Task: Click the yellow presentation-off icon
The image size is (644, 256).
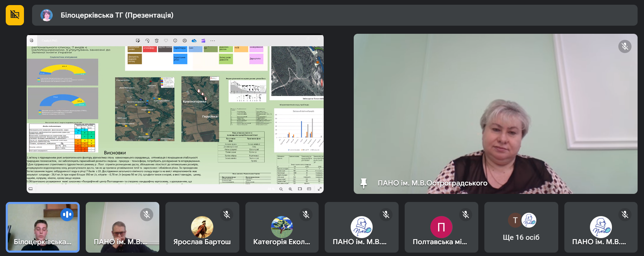Action: pos(15,15)
